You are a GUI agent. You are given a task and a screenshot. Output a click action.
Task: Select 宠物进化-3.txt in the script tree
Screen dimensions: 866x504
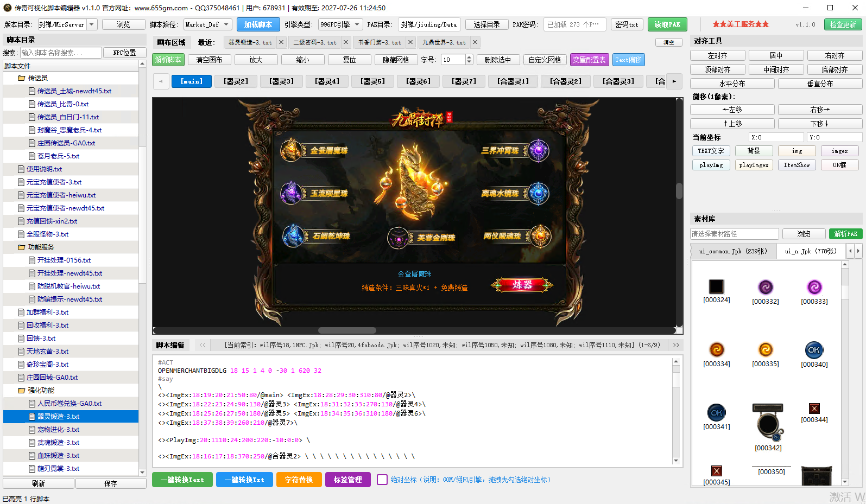coord(58,430)
